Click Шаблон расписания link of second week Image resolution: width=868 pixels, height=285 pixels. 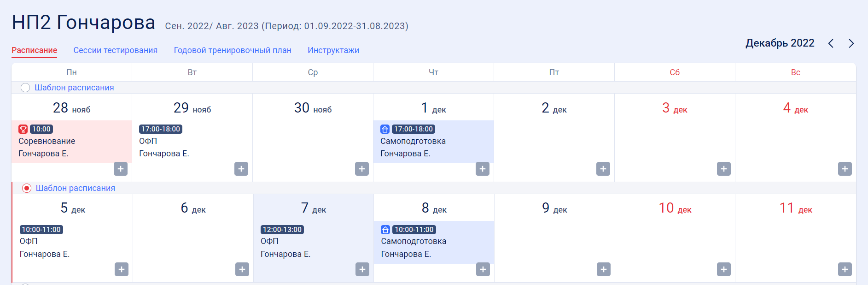pyautogui.click(x=76, y=188)
